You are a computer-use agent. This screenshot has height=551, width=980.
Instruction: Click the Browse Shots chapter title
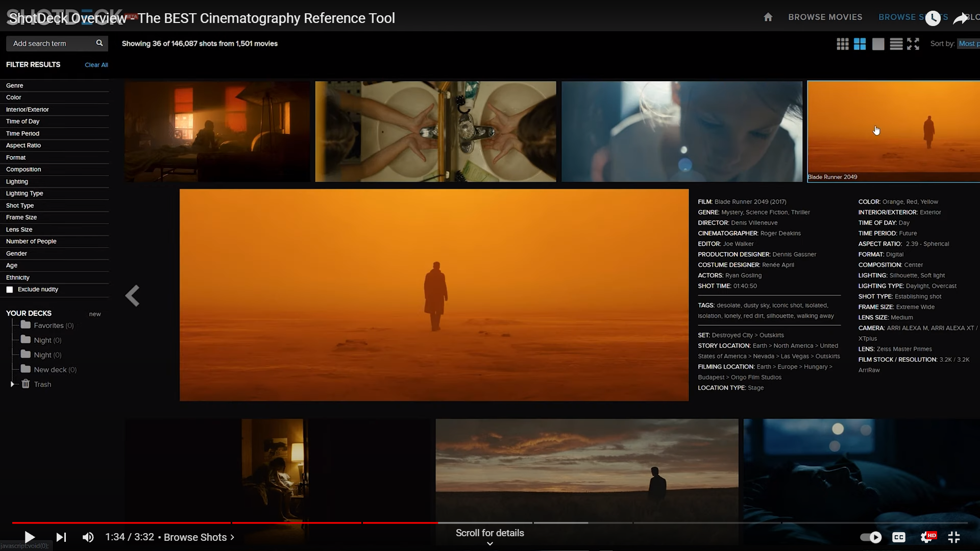point(199,537)
